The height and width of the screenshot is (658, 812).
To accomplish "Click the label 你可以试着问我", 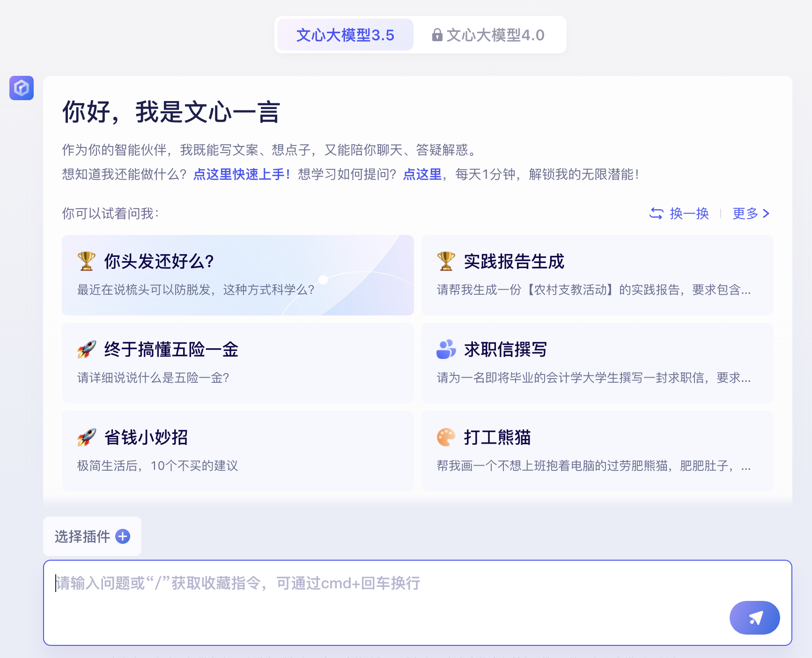I will click(111, 213).
